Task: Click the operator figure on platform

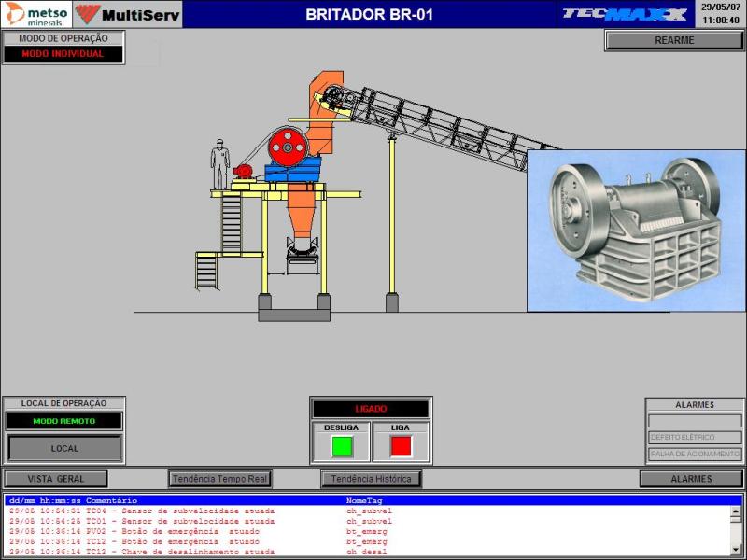Action: pos(219,165)
